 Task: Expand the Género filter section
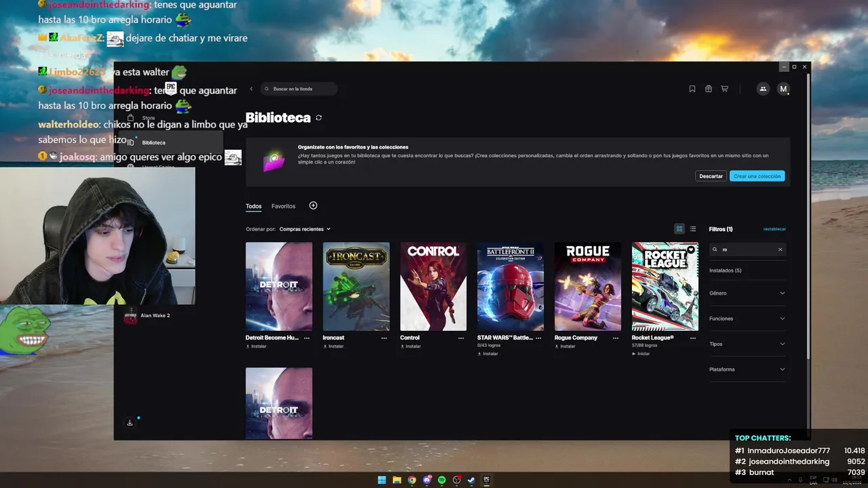(x=747, y=293)
